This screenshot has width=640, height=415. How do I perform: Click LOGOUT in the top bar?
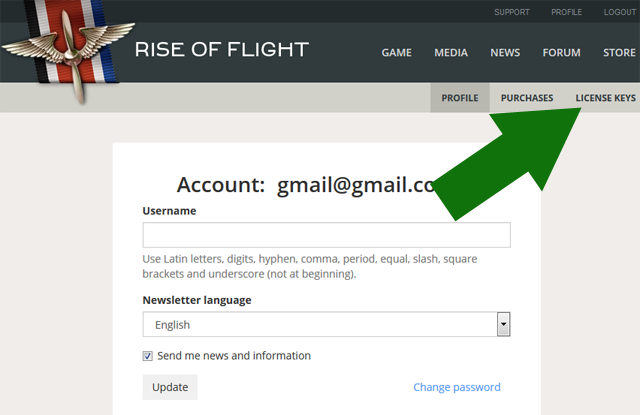619,12
